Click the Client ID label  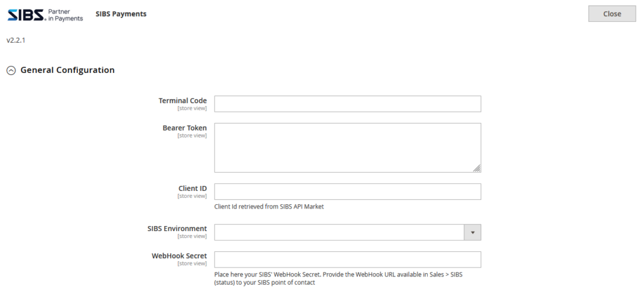(192, 188)
